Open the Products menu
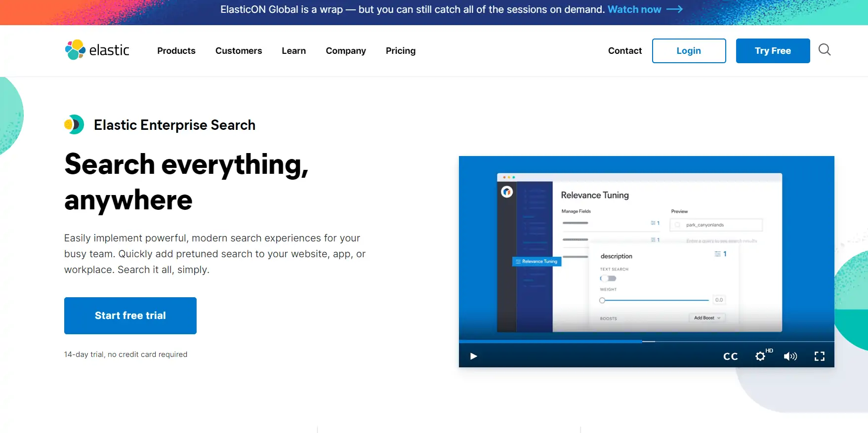The width and height of the screenshot is (868, 433). coord(176,51)
